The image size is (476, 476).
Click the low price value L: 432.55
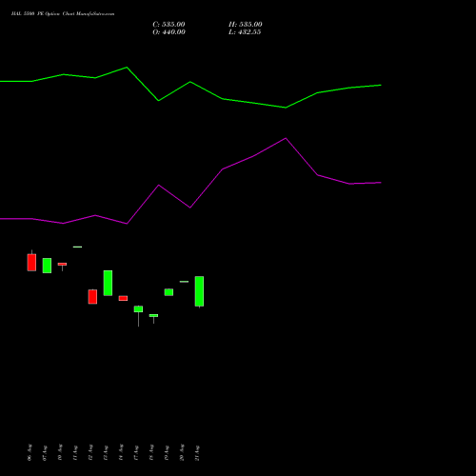click(x=245, y=32)
